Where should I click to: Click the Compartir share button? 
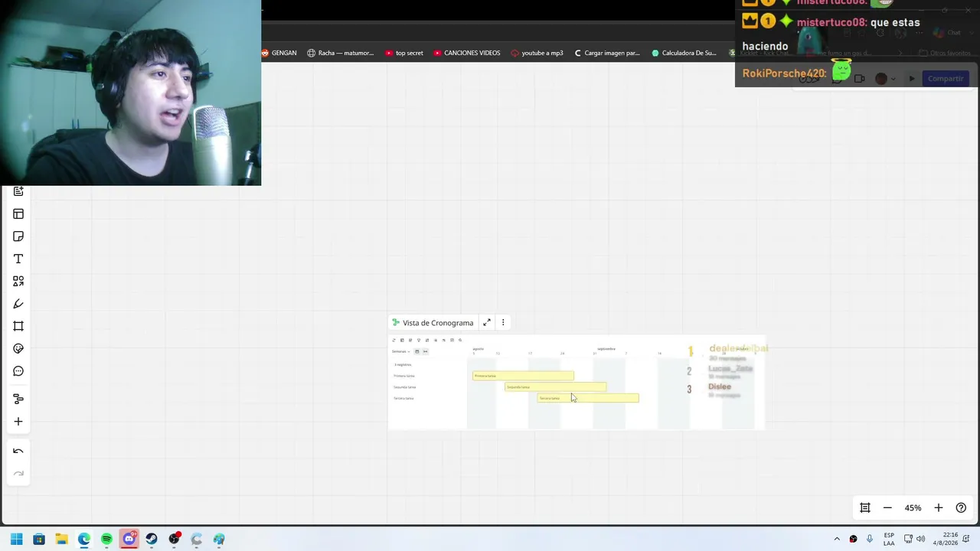coord(946,78)
